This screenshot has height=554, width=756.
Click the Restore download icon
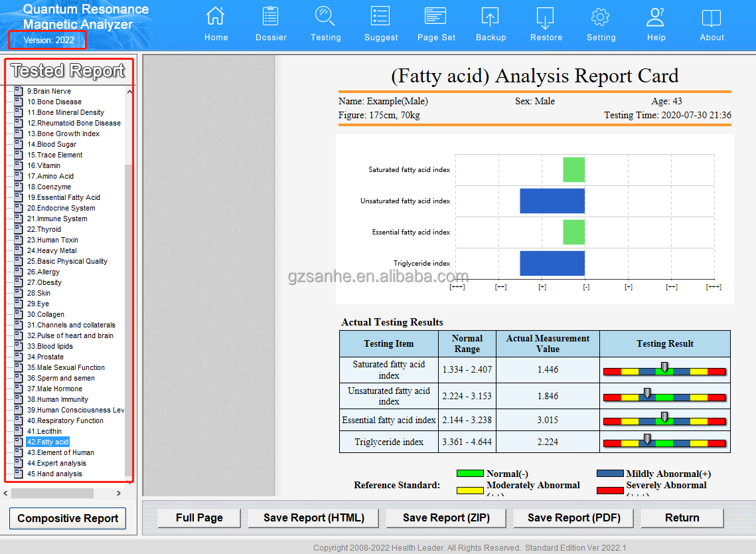pyautogui.click(x=546, y=17)
